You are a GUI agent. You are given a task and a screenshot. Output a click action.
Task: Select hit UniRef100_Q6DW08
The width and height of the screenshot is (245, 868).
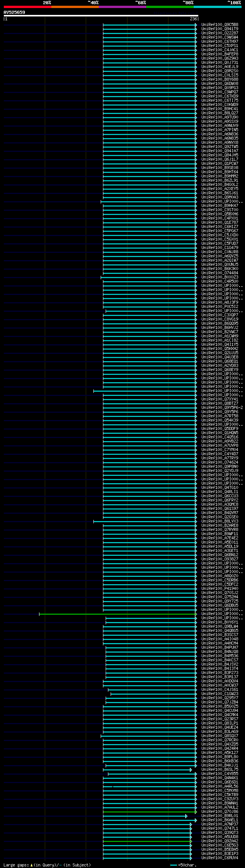pyautogui.click(x=220, y=84)
